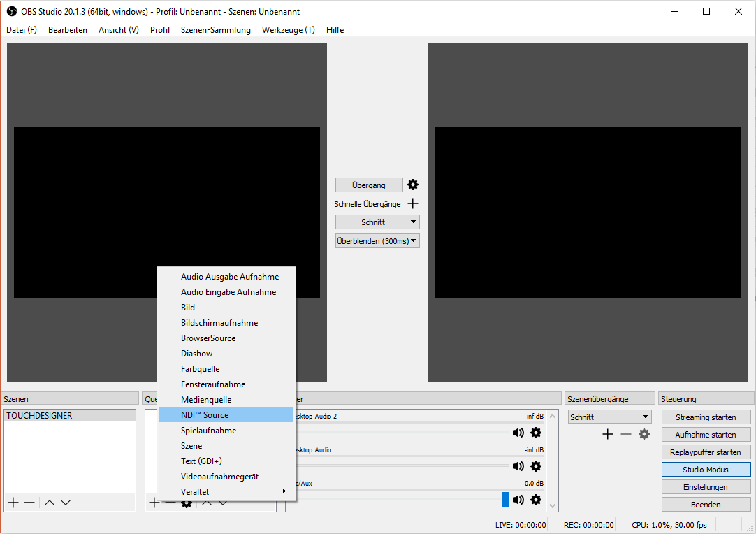756x534 pixels.
Task: Add a quick transition with the plus icon
Action: tap(413, 203)
